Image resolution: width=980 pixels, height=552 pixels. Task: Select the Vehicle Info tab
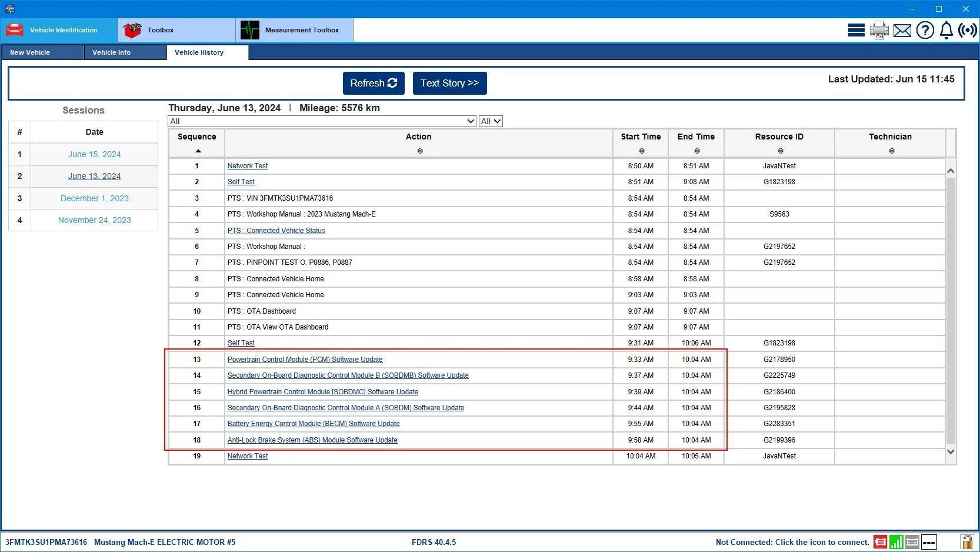(125, 52)
